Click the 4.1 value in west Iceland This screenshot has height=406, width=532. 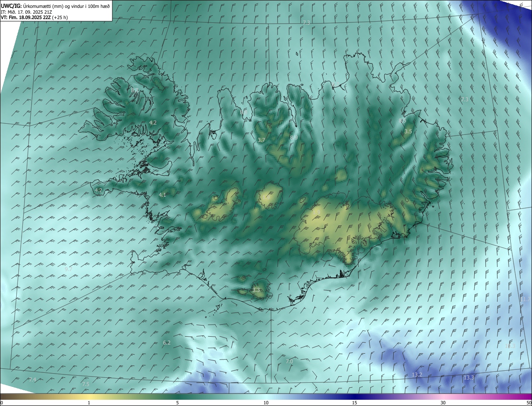[x=162, y=195]
